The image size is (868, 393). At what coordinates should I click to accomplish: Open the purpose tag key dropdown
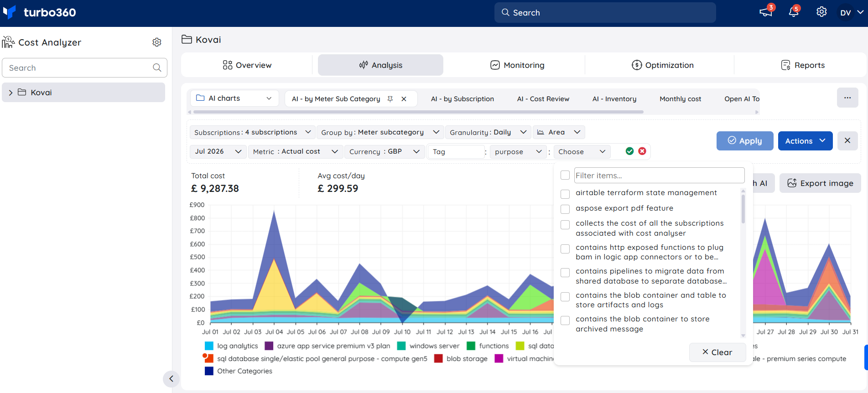[x=519, y=151]
